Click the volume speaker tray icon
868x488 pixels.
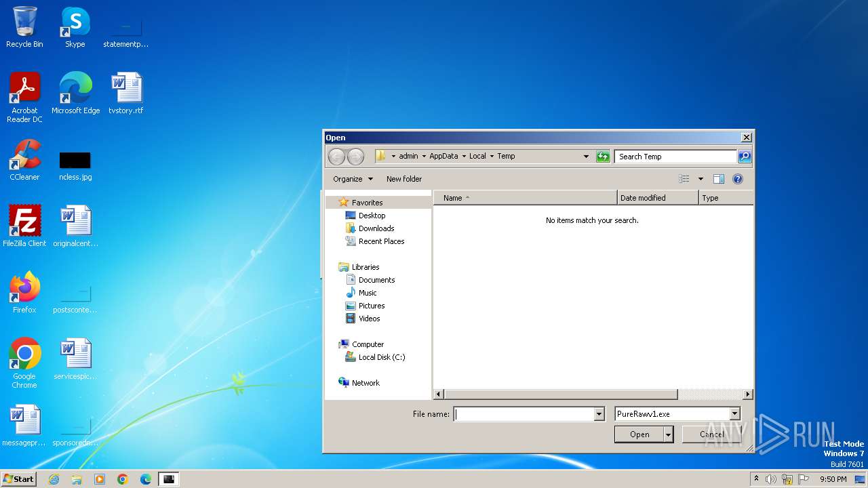771,479
